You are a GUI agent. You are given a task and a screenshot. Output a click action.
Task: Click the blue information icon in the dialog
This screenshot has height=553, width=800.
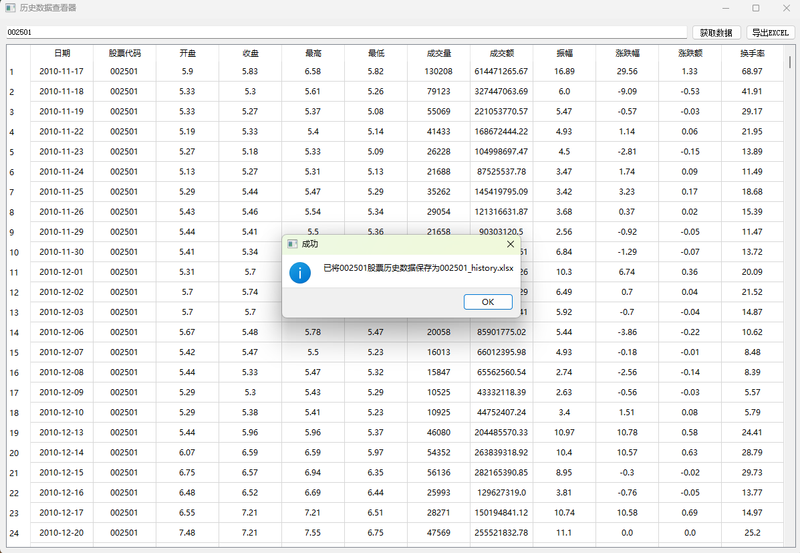click(300, 273)
